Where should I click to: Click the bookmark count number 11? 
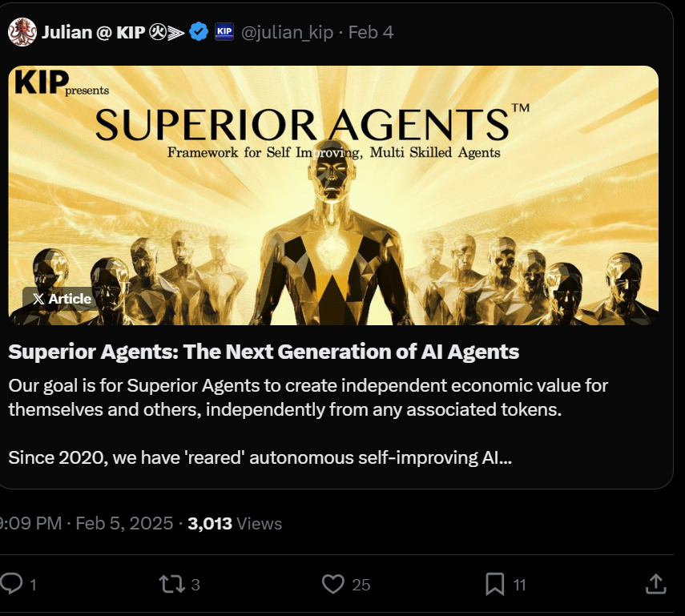(x=519, y=585)
